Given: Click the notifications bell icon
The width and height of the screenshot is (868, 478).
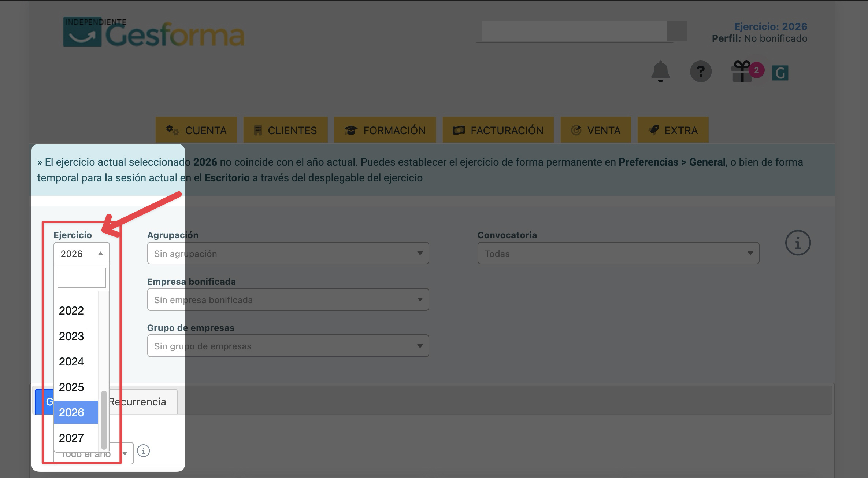Looking at the screenshot, I should coord(660,71).
